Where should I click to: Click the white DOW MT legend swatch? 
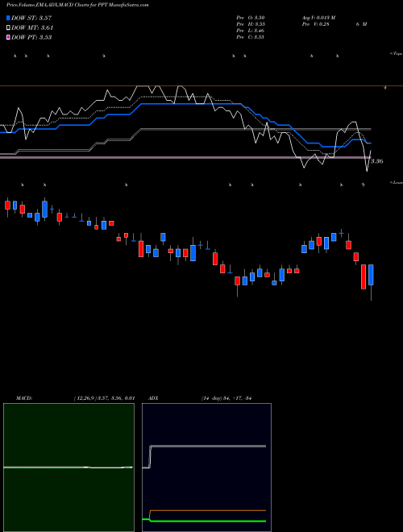pyautogui.click(x=8, y=28)
